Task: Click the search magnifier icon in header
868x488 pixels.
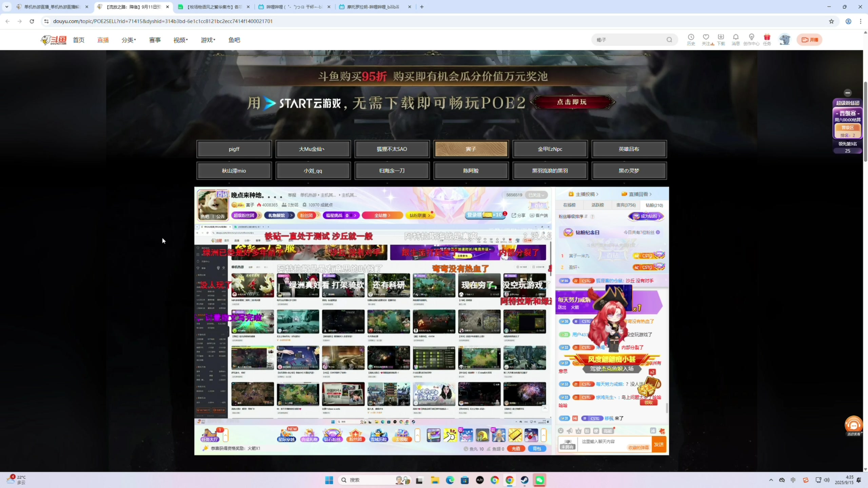Action: pos(669,40)
